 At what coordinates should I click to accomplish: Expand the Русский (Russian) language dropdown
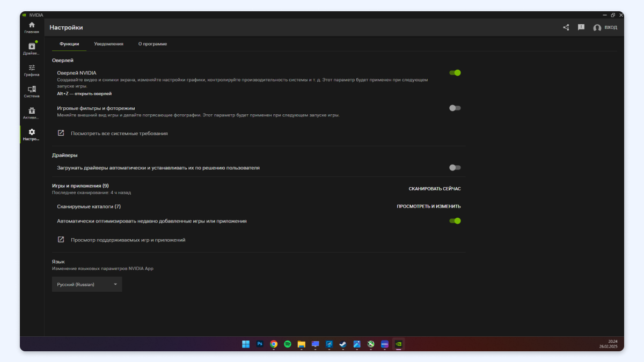(x=87, y=284)
